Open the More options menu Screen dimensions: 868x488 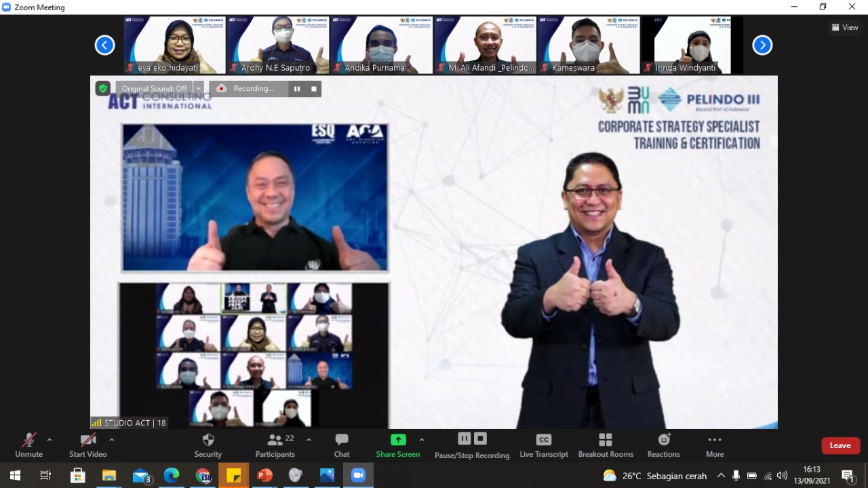[x=715, y=445]
